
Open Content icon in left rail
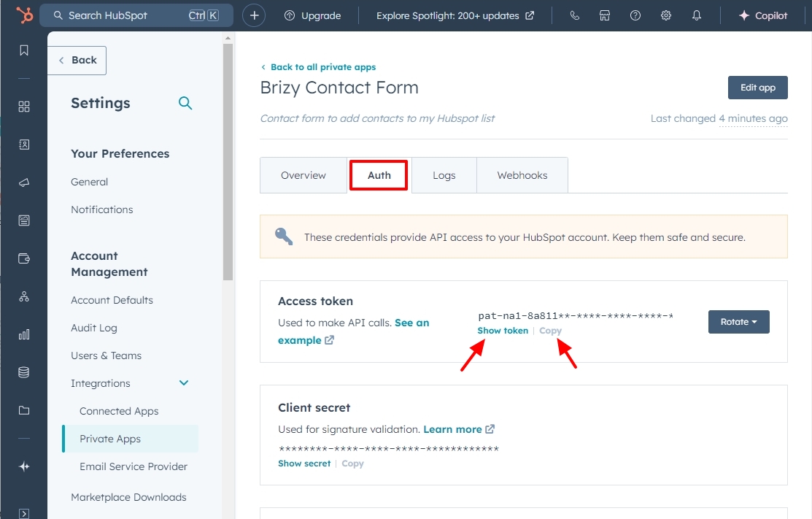pos(24,220)
